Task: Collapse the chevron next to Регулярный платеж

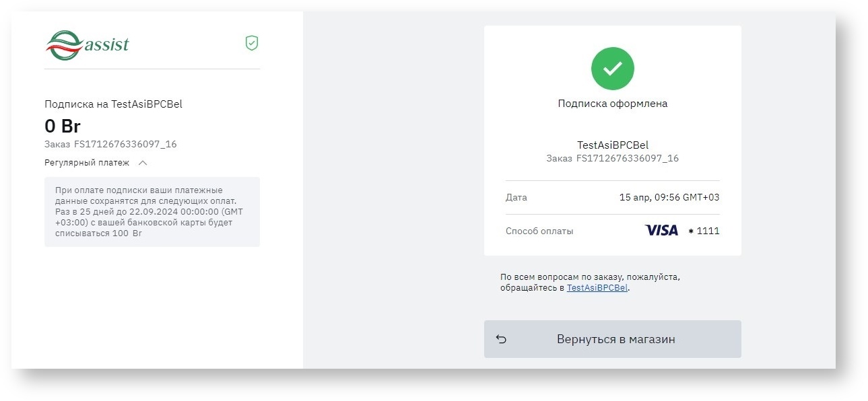Action: click(x=142, y=163)
